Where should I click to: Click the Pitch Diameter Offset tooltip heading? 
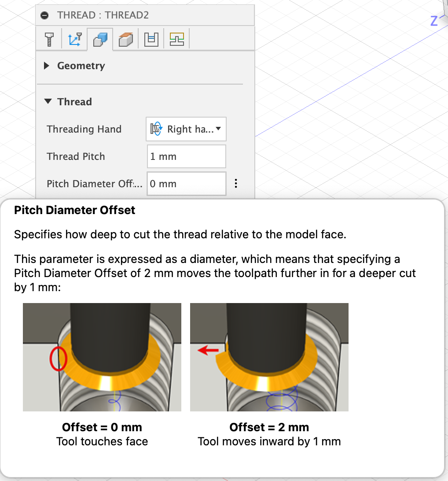coord(74,210)
